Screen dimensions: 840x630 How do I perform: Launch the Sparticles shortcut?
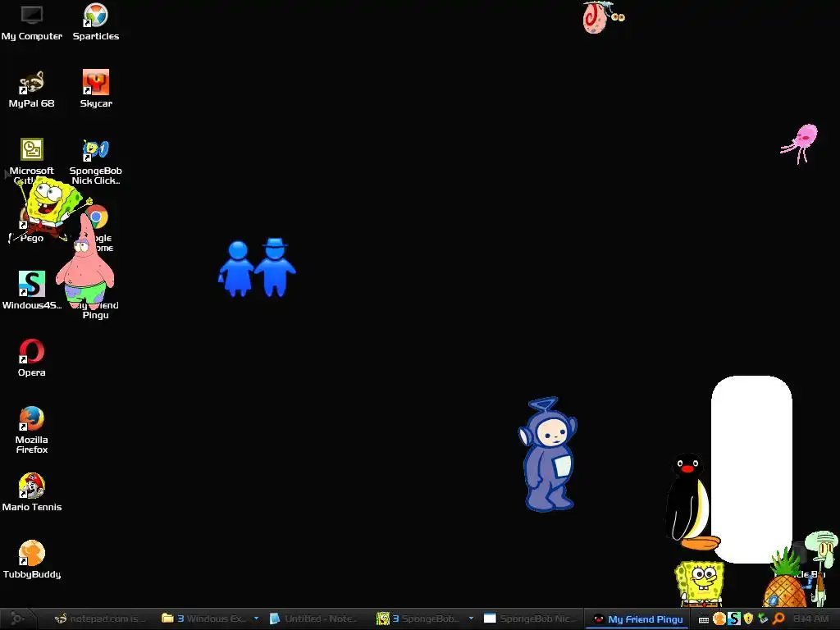pyautogui.click(x=96, y=22)
